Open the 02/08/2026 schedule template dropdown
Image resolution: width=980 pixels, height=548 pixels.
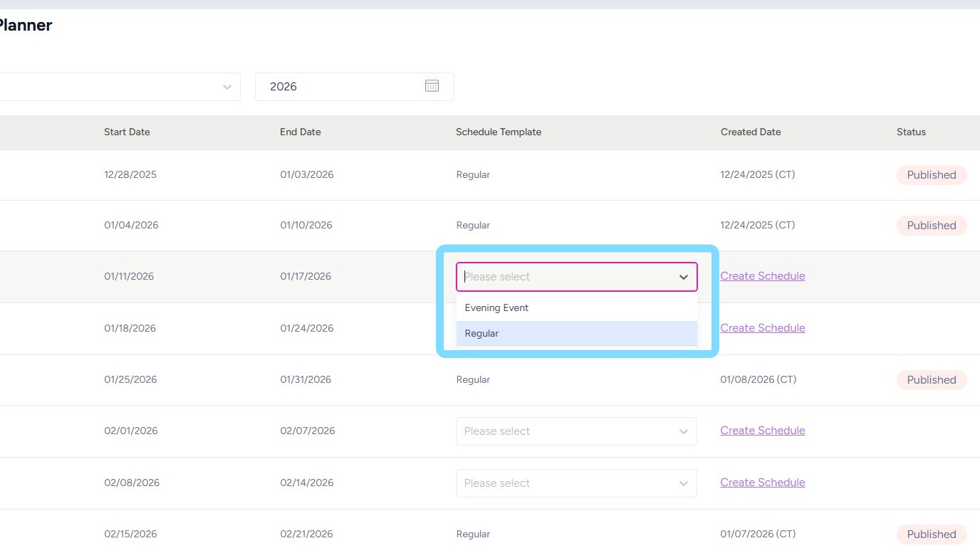tap(576, 483)
